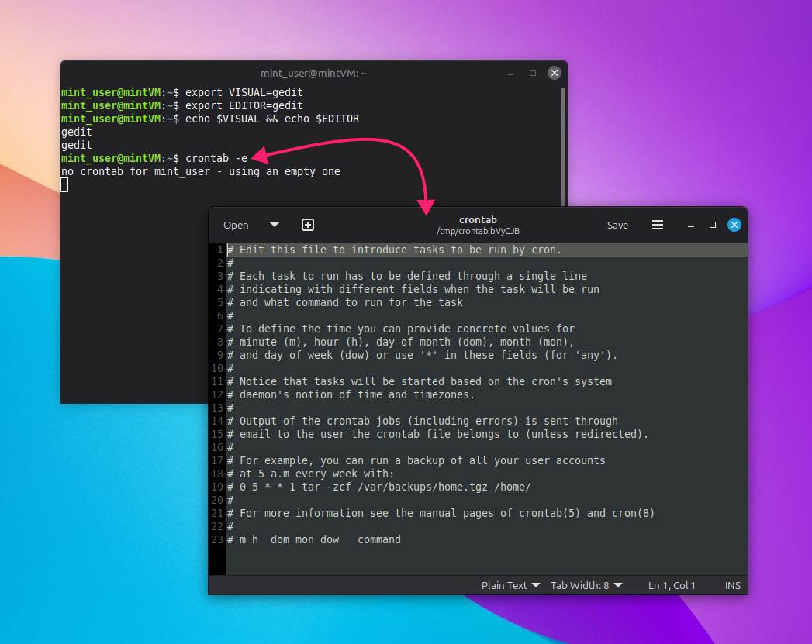Expand the recent files dropdown arrow beside Open
Viewport: 812px width, 644px height.
tap(275, 225)
